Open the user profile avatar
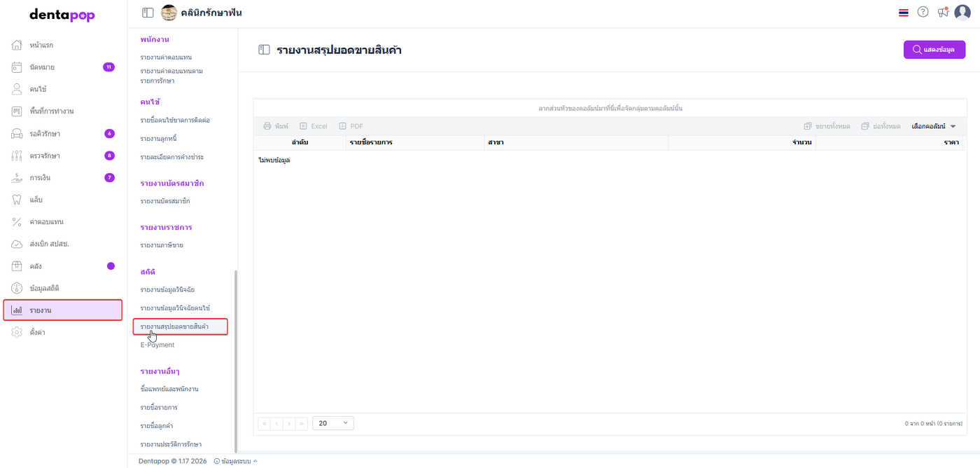The width and height of the screenshot is (980, 468). pos(964,13)
